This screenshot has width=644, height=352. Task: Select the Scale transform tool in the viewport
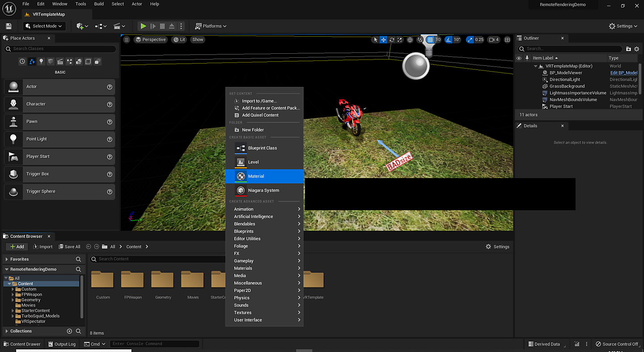[x=399, y=39]
